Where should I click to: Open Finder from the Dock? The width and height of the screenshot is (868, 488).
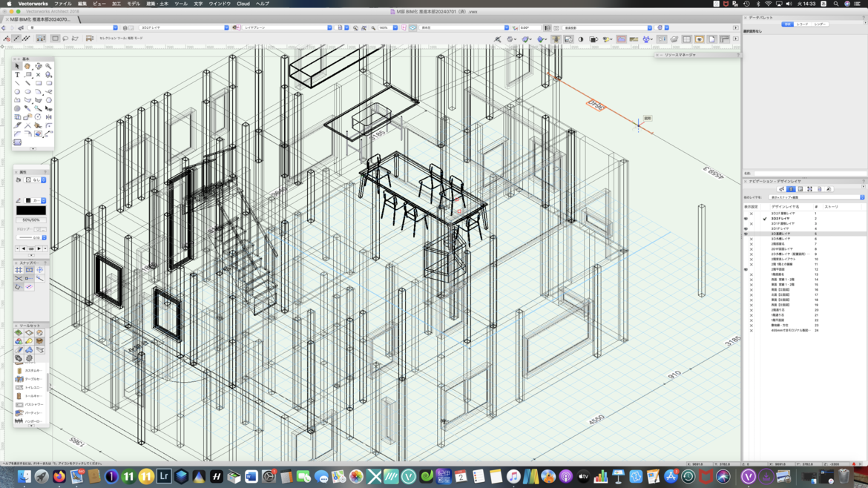click(x=24, y=477)
